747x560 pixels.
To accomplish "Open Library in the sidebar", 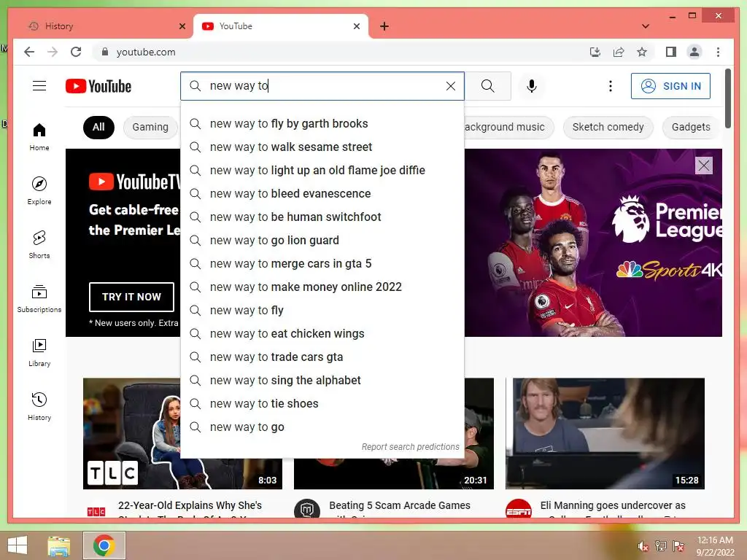I will [x=39, y=352].
